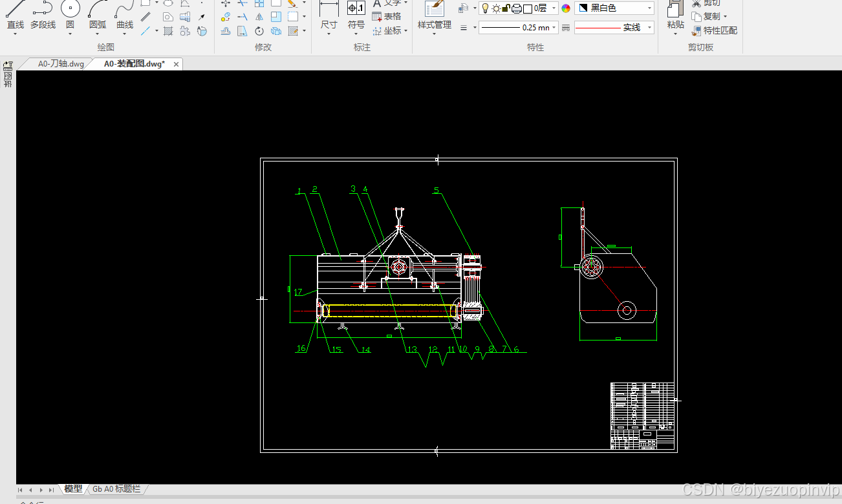Image resolution: width=842 pixels, height=504 pixels.
Task: Select the 圆弧 arc tool
Action: click(98, 16)
